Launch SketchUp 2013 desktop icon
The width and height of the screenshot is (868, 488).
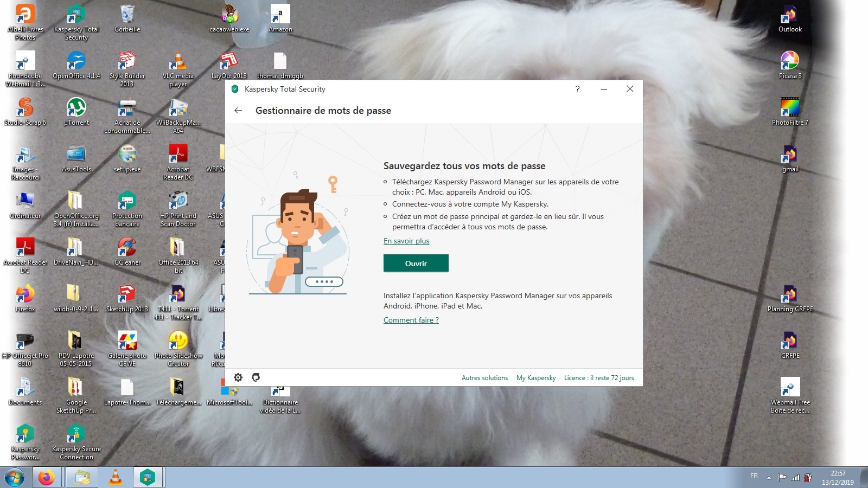point(127,299)
